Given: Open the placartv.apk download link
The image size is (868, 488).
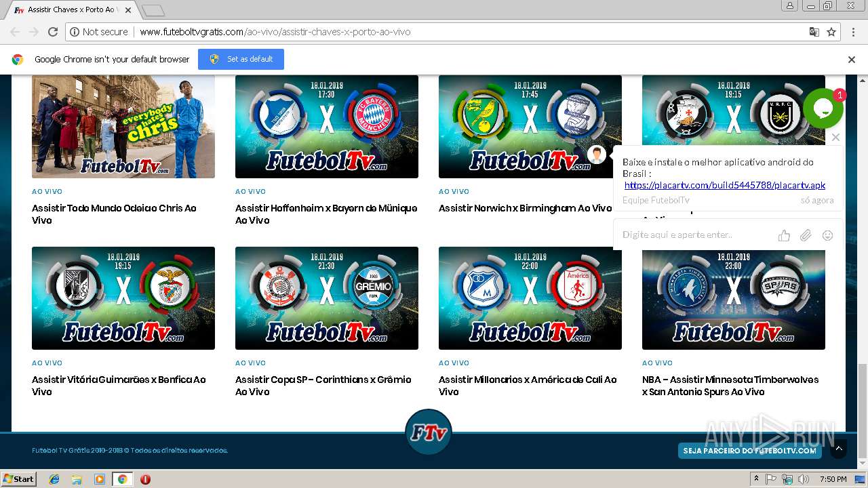Looking at the screenshot, I should [x=725, y=185].
